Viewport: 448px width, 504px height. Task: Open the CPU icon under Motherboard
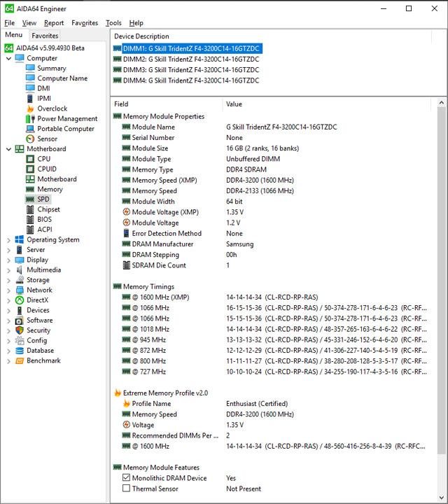click(x=30, y=159)
